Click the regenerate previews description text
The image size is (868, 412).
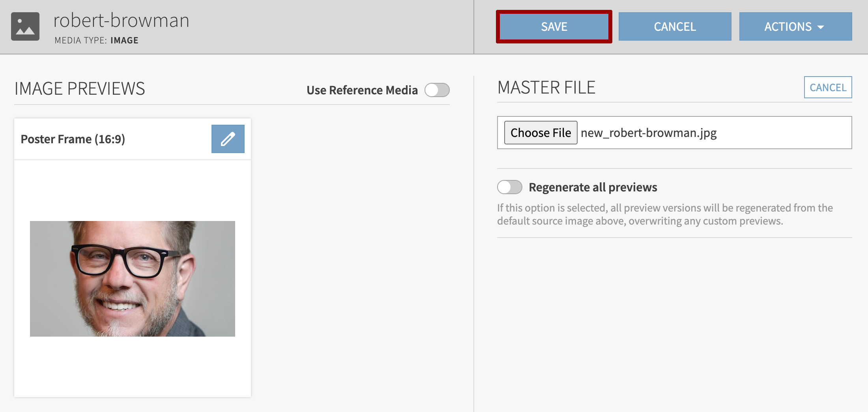tap(664, 214)
